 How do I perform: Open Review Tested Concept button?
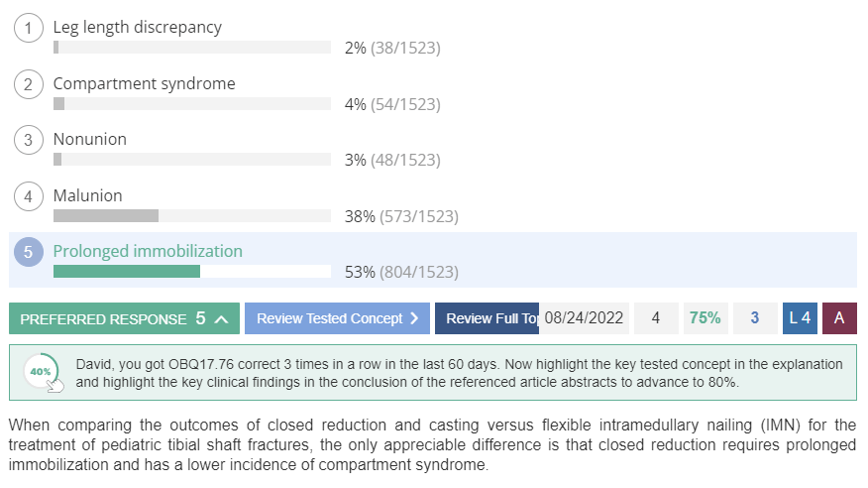tap(337, 318)
